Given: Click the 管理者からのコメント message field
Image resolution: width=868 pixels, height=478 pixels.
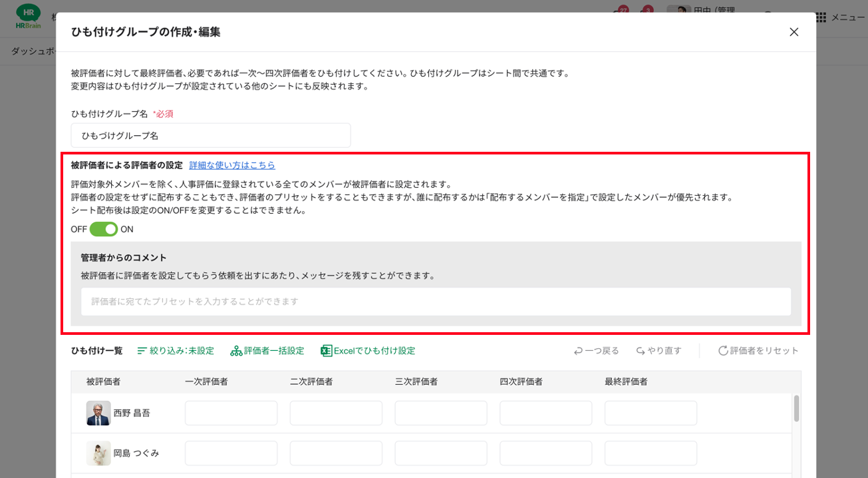Looking at the screenshot, I should tap(436, 302).
